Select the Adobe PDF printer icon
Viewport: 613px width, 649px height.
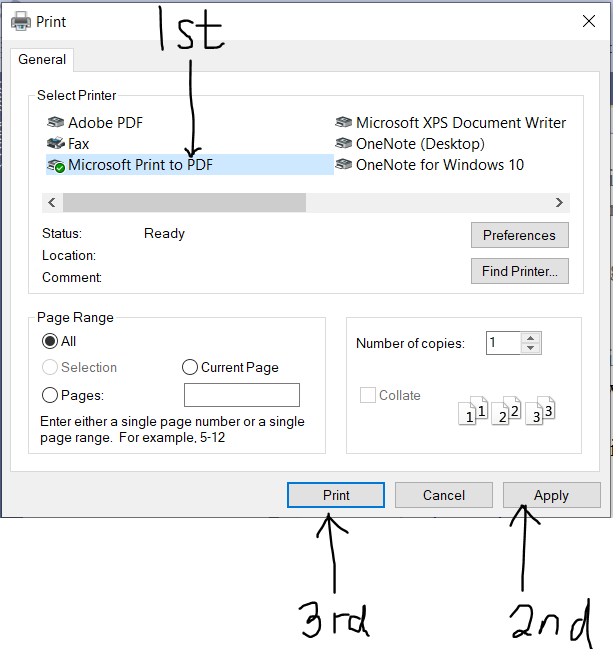(x=55, y=123)
